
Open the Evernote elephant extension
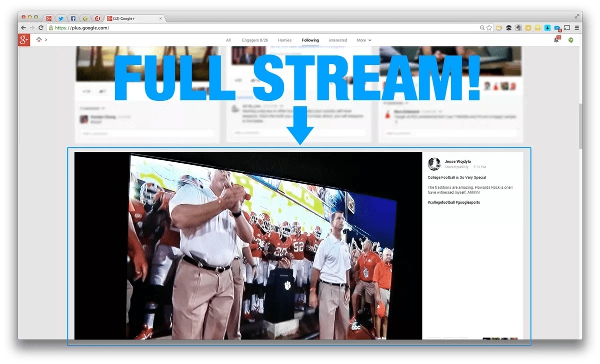518,28
